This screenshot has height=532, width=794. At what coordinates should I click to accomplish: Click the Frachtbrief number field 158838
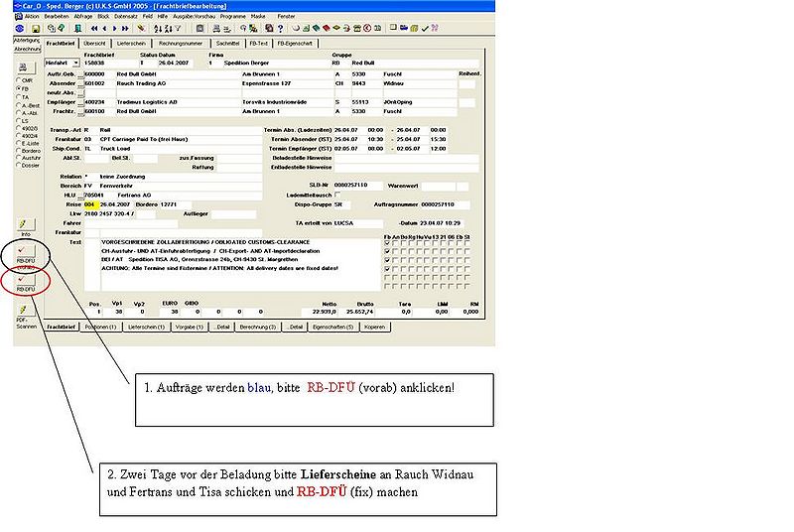coord(110,63)
